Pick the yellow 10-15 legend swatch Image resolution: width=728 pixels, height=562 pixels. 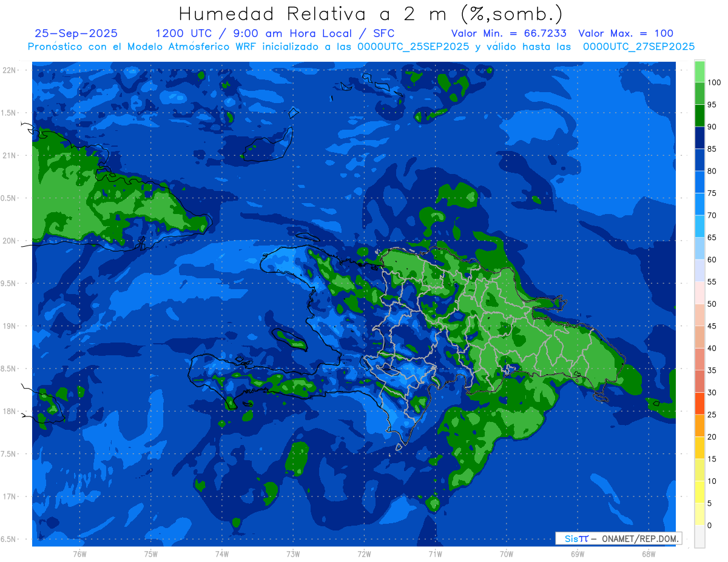coord(699,470)
